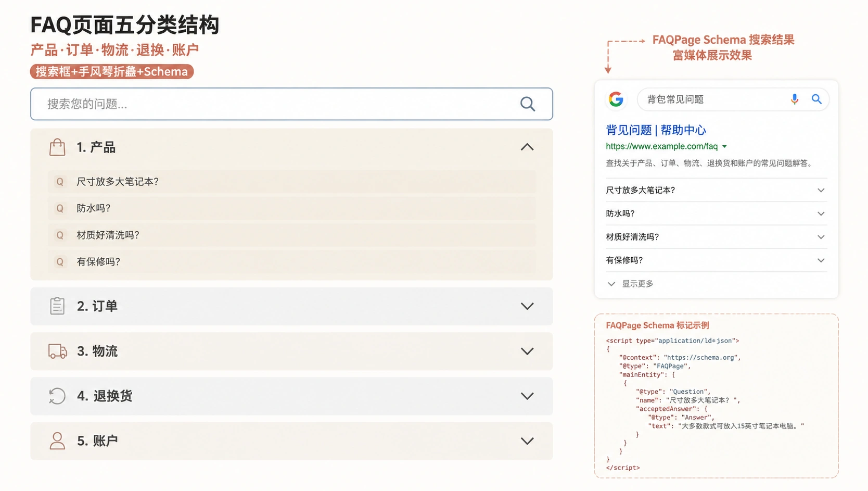Click the green dropdown arrow next to URL

click(x=724, y=147)
